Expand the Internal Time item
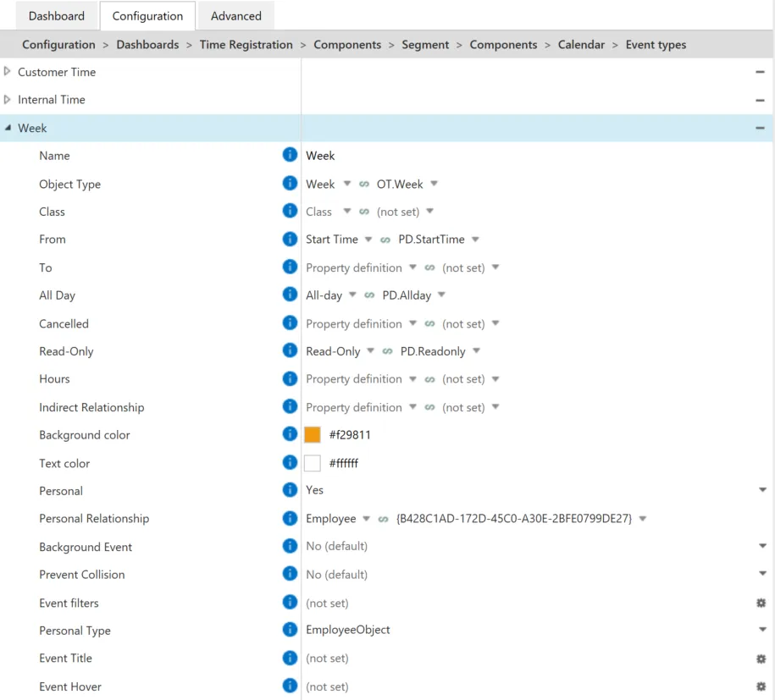Screen dimensions: 775x700 coord(7,99)
